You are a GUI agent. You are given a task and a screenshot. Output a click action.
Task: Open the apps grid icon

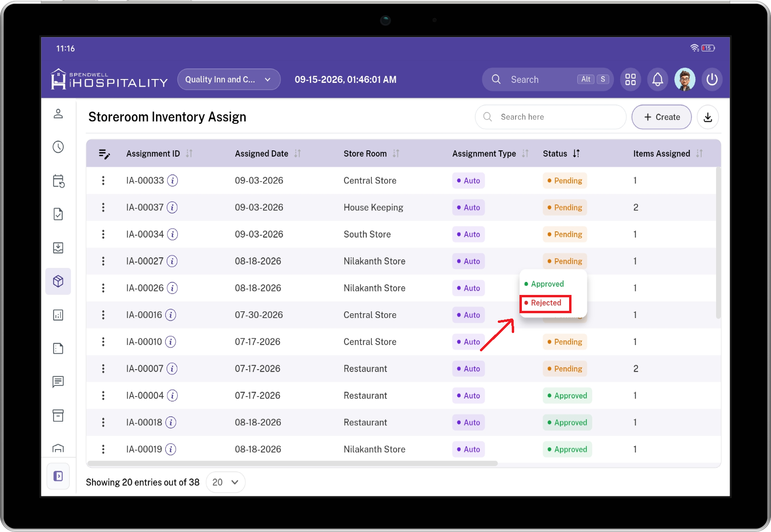[630, 80]
